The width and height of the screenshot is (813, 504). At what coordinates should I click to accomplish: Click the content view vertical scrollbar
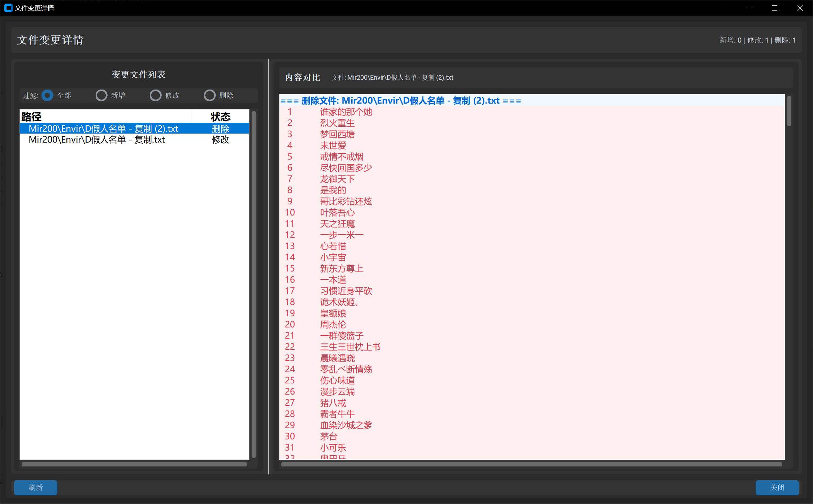click(789, 111)
